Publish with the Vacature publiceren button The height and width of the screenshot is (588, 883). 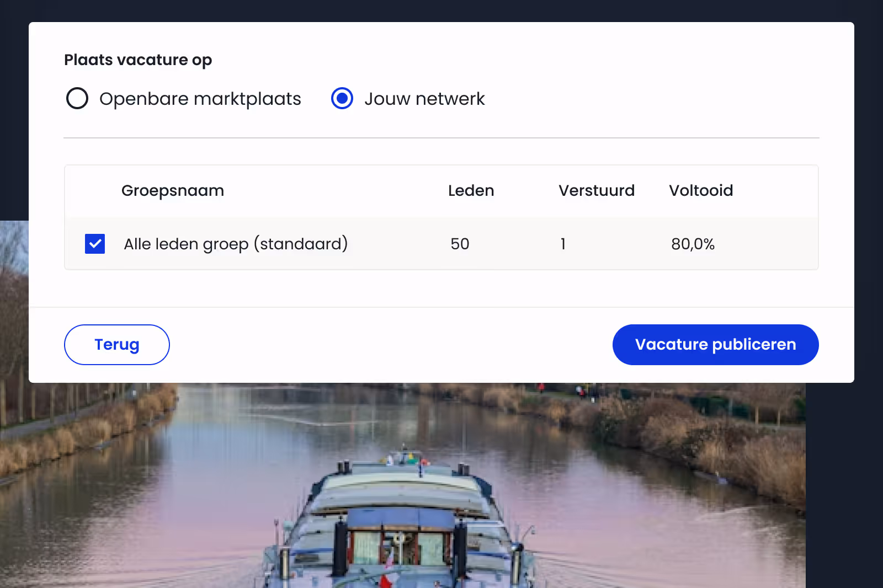point(716,345)
